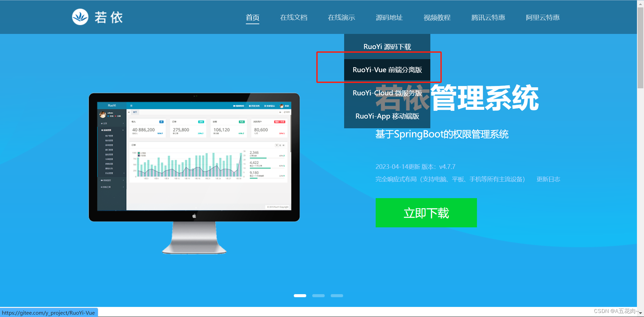Open the 腾讯云特惠 nav link
This screenshot has height=317, width=644.
[488, 17]
